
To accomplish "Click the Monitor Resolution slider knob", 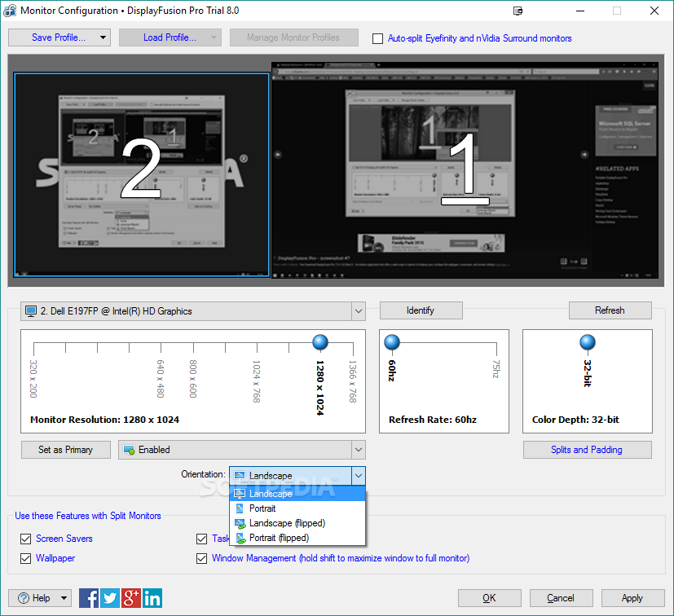I will (x=320, y=342).
